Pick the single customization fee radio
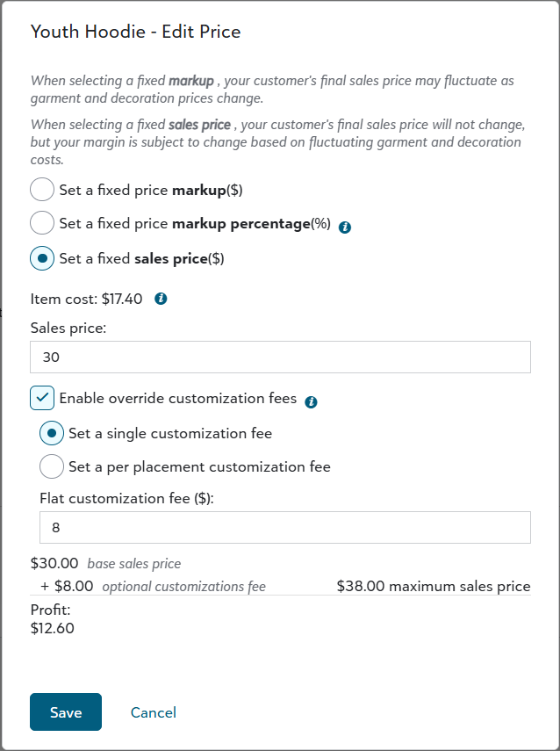Screen dimensions: 560x751 pyautogui.click(x=52, y=433)
